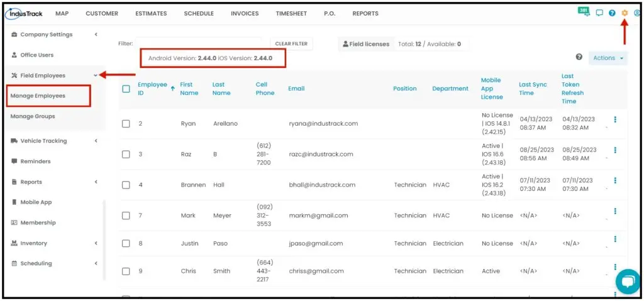The height and width of the screenshot is (301, 644).
Task: Open the CUSTOMER menu
Action: point(102,14)
